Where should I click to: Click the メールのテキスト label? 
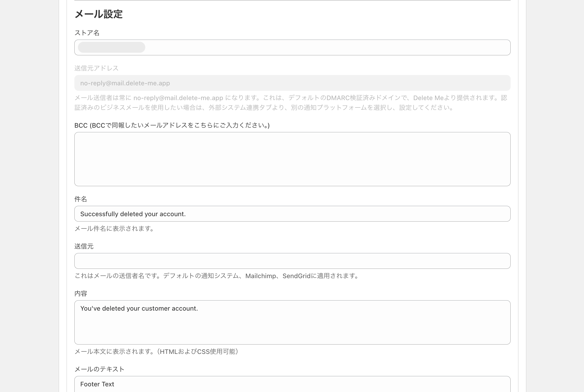coord(99,369)
